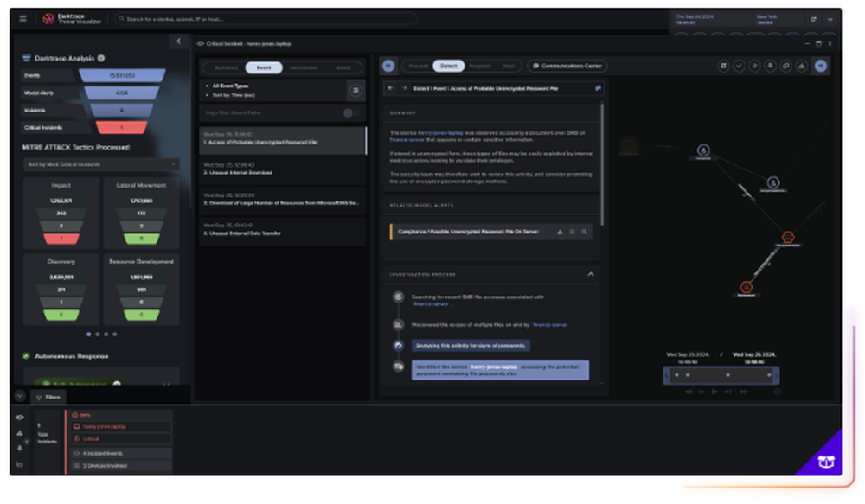
Task: Switch to the Event tab
Action: click(x=264, y=67)
